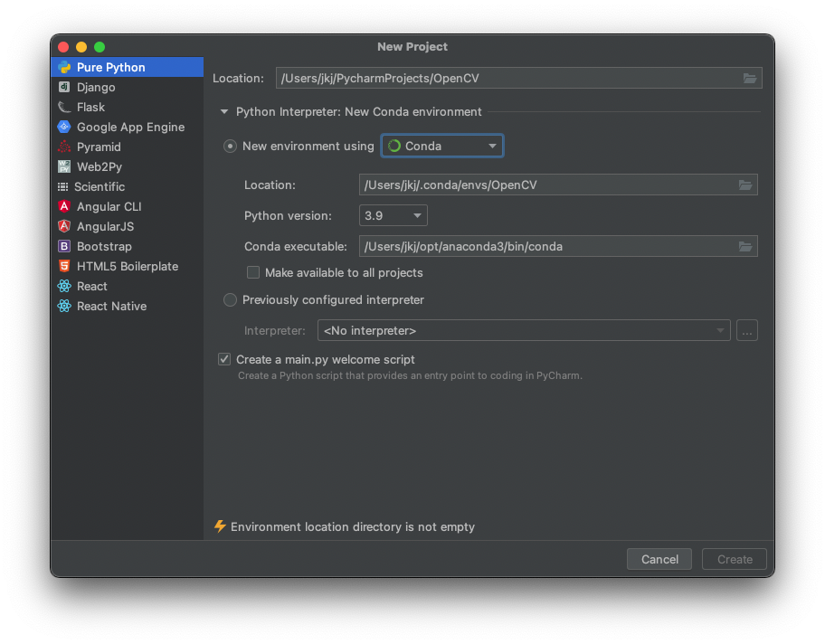Click the React atom icon
Screen dimensions: 825x644
coord(64,286)
